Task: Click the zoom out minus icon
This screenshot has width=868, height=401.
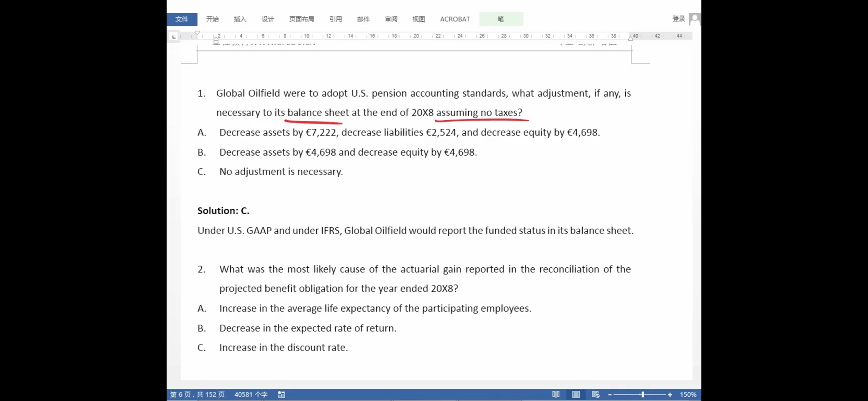Action: tap(610, 395)
